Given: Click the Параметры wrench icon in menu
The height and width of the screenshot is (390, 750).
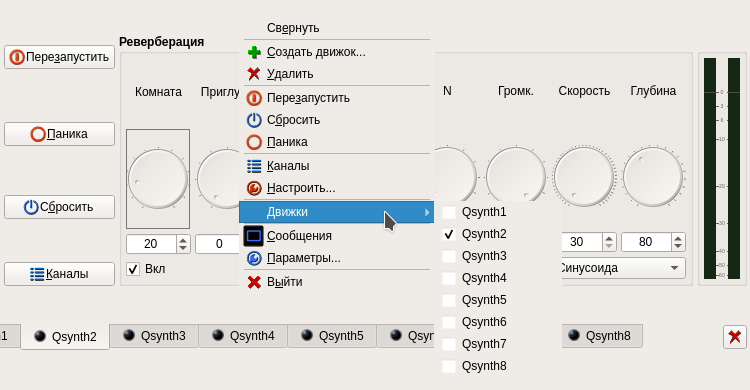Looking at the screenshot, I should (x=254, y=258).
